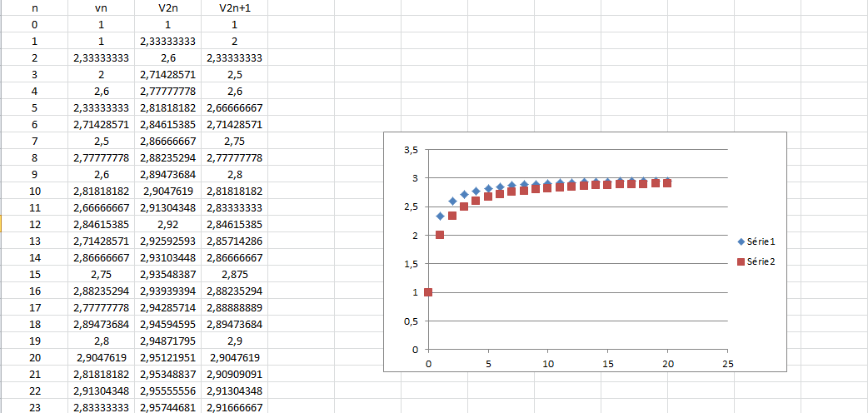Select cell 2,9 in V2n+1 column

234,341
